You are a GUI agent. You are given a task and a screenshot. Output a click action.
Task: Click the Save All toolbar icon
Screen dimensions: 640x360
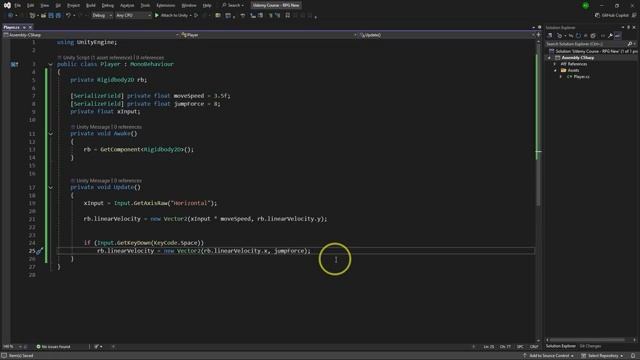58,16
